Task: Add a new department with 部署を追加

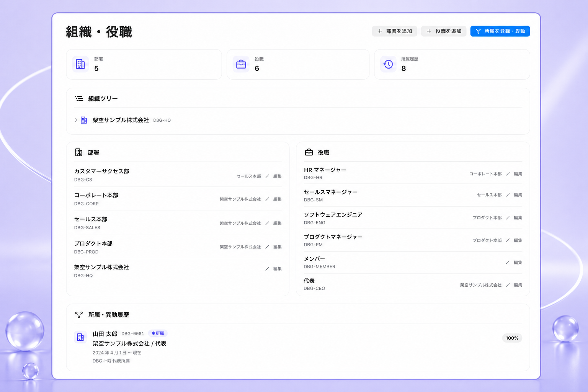Action: [395, 31]
